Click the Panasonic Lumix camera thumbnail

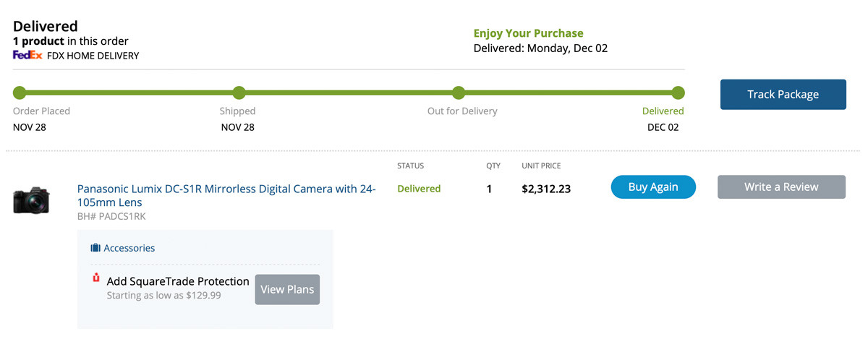click(31, 200)
